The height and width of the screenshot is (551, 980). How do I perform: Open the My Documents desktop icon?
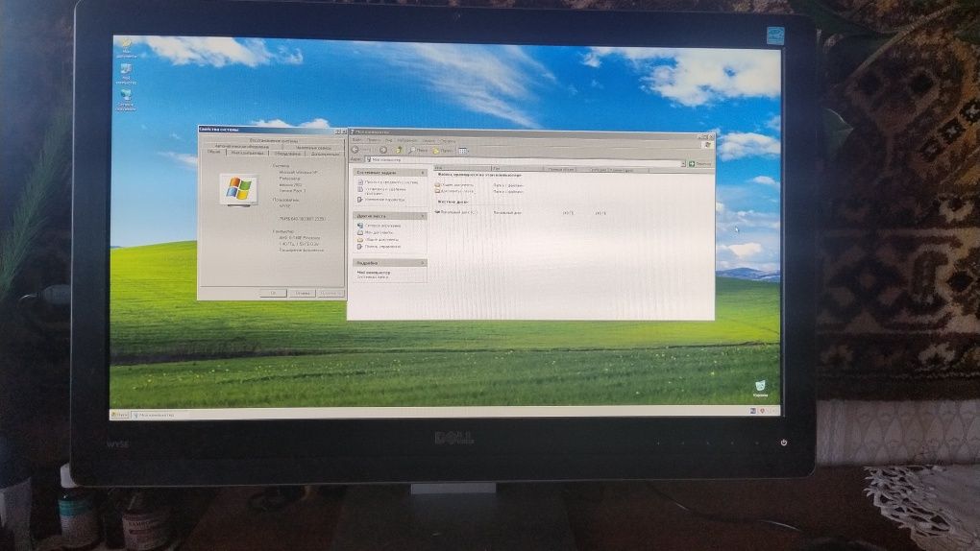(x=126, y=47)
